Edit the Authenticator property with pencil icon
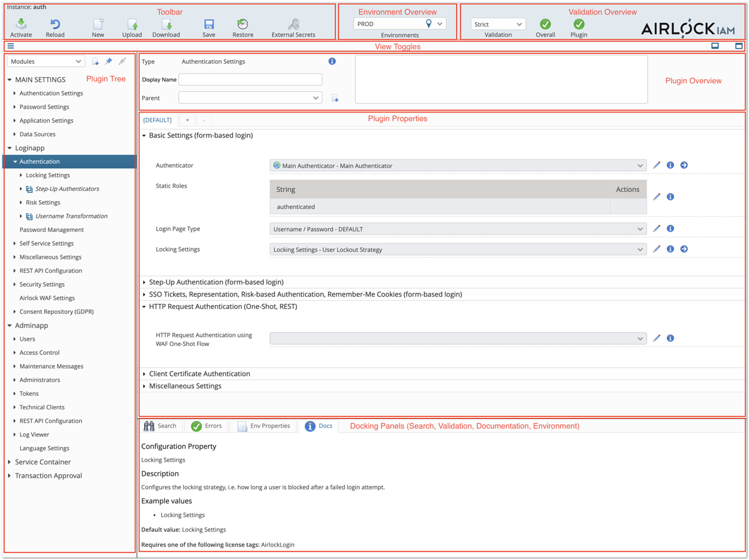This screenshot has width=749, height=560. pos(656,165)
